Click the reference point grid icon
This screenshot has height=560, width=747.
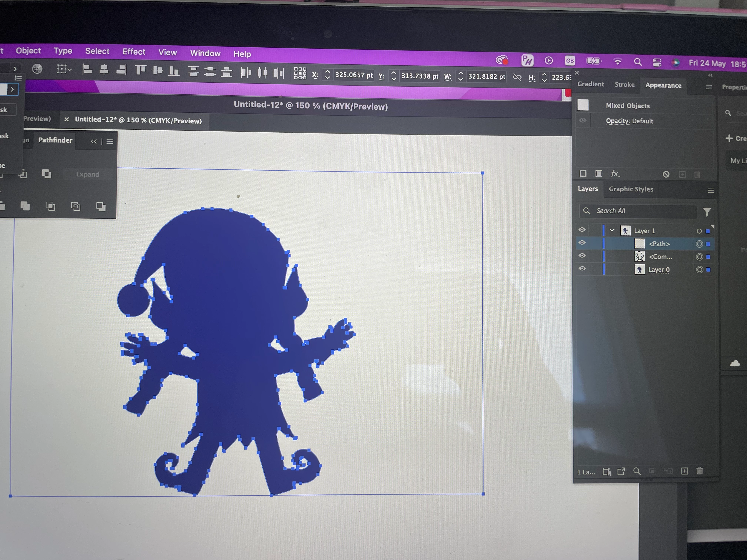(300, 73)
